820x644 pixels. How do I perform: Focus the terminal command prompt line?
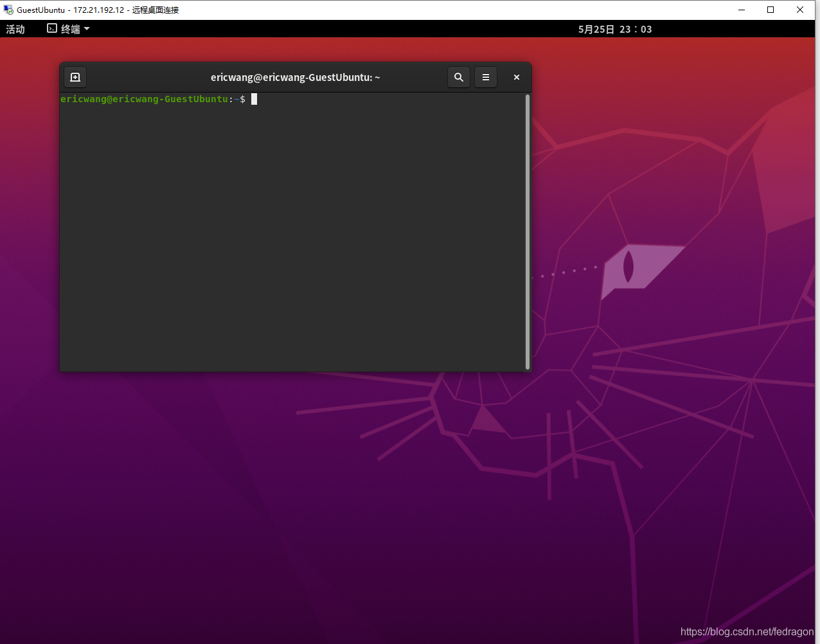coord(292,99)
